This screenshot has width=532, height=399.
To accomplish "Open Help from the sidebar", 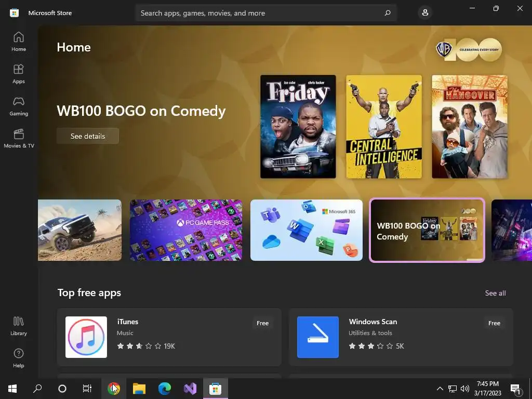I will (19, 358).
